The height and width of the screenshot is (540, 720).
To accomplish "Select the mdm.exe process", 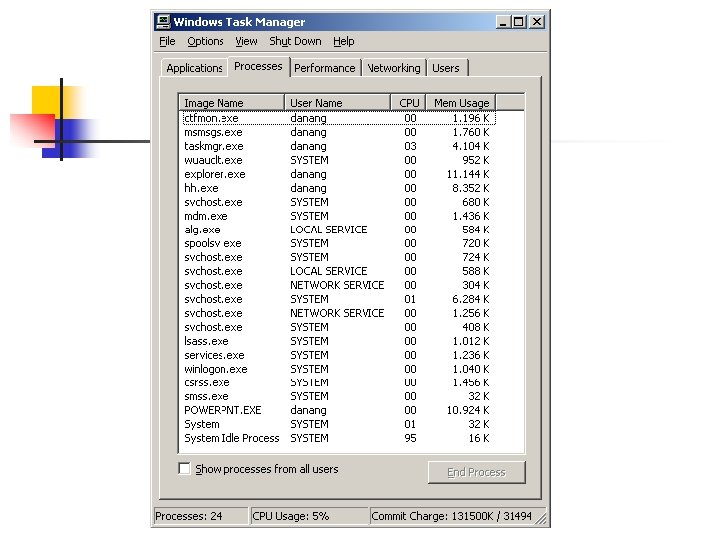I will 339,216.
